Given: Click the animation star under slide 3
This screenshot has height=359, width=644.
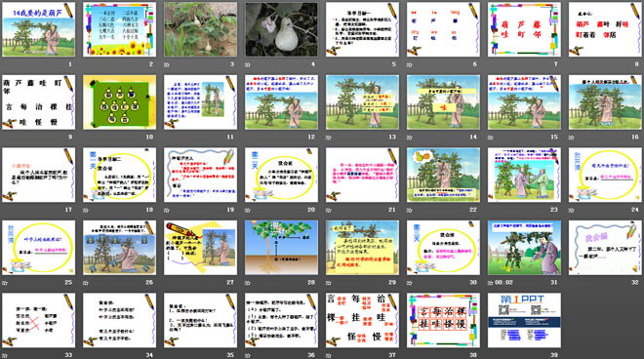Looking at the screenshot, I should point(167,64).
